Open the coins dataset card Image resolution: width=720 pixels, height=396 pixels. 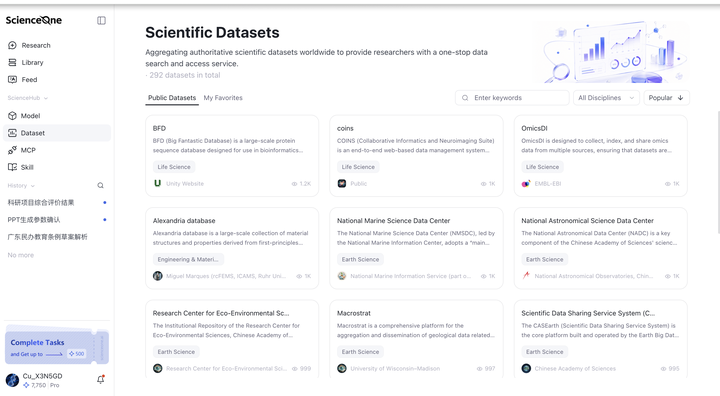tap(416, 156)
